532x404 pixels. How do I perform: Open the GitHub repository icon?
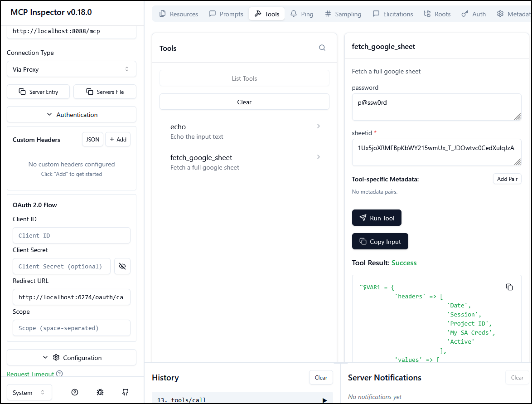[x=126, y=392]
